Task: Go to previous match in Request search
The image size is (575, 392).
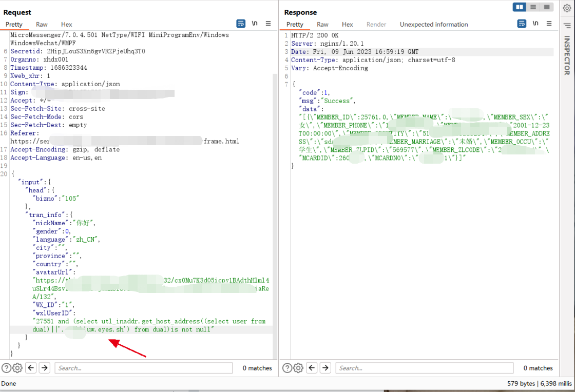Action: tap(31, 367)
